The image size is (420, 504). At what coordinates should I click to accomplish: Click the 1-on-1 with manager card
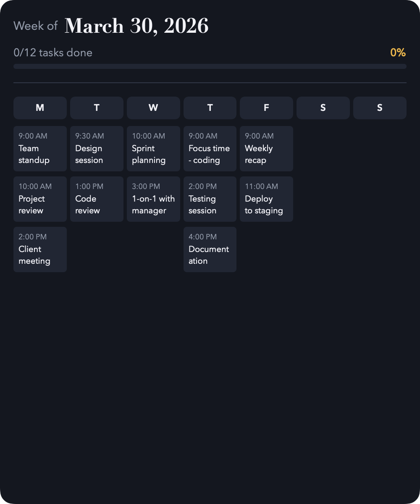[153, 199]
